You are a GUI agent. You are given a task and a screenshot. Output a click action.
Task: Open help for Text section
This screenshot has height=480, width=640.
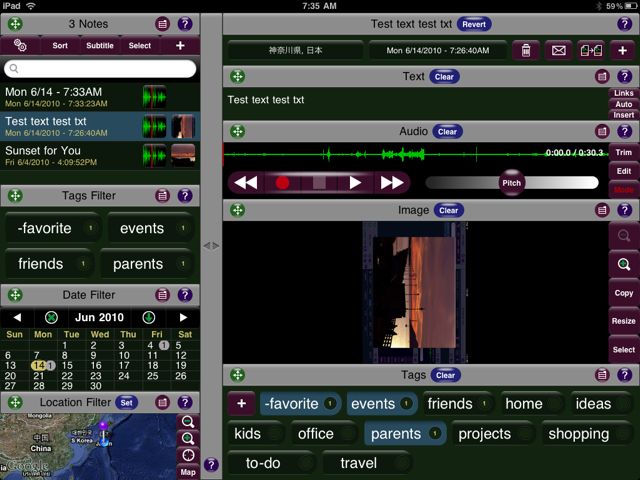pyautogui.click(x=624, y=76)
